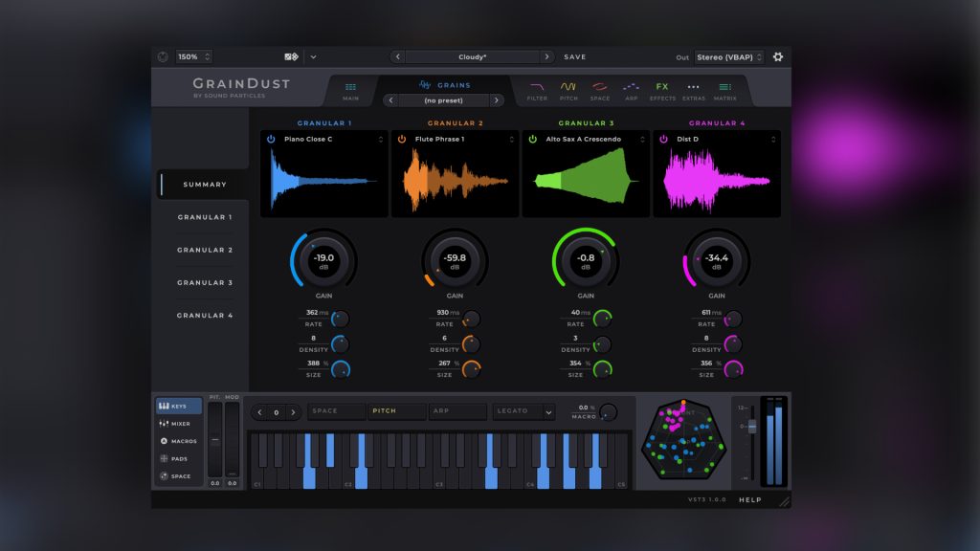The image size is (980, 551).
Task: Select the Arp module icon
Action: [631, 88]
